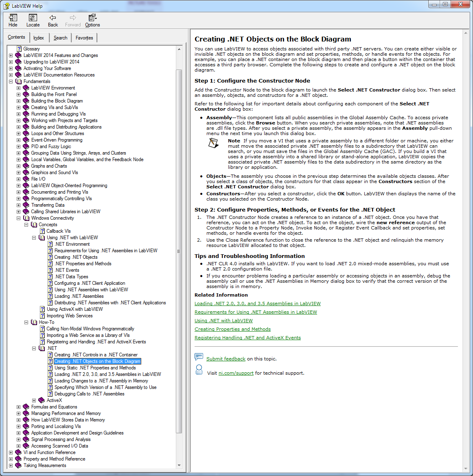Follow the Creating Properties and Methods link
This screenshot has height=476, width=473.
(232, 329)
